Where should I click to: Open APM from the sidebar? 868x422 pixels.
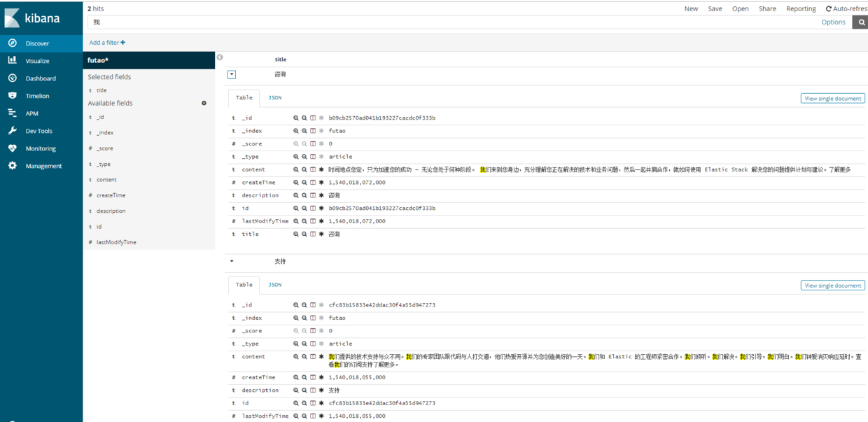(x=41, y=113)
